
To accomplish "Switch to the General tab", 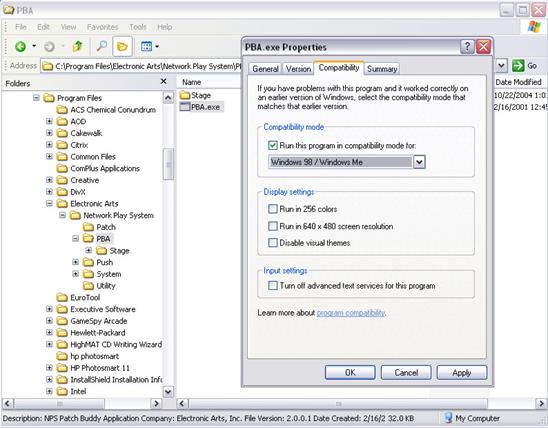I will (x=265, y=69).
